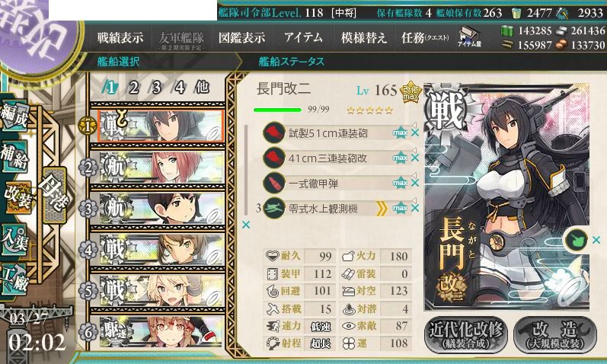The width and height of the screenshot is (607, 364).
Task: Switch to fleet 2 tab
Action: tap(133, 88)
